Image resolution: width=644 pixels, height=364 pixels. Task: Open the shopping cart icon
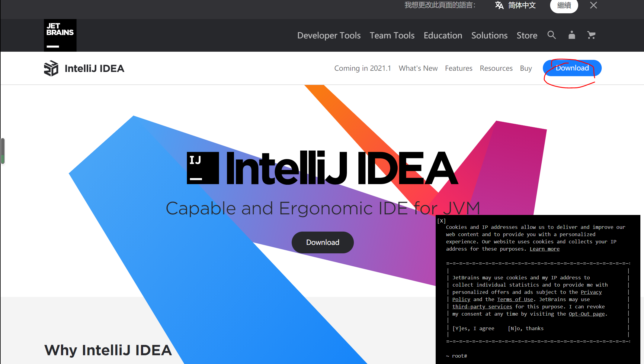(591, 35)
